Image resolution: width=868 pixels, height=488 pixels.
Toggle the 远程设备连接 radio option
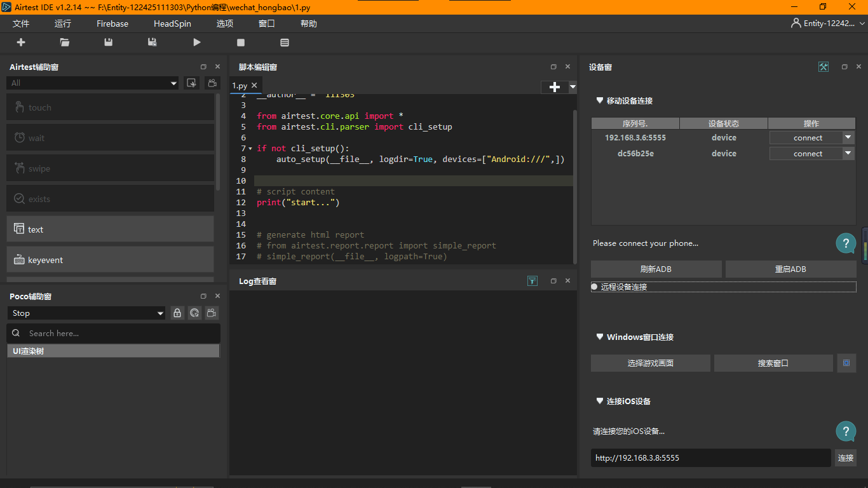click(595, 287)
